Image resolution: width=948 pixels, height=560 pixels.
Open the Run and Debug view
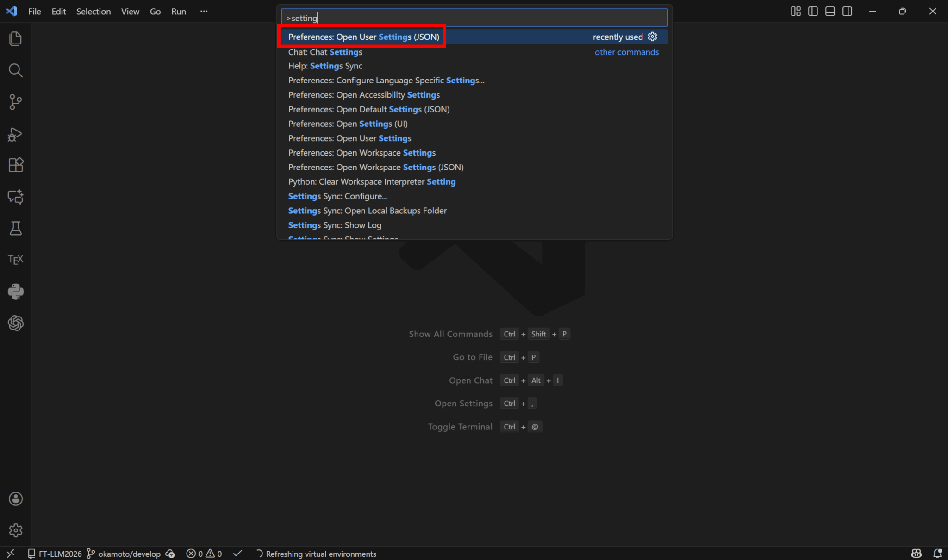coord(15,134)
